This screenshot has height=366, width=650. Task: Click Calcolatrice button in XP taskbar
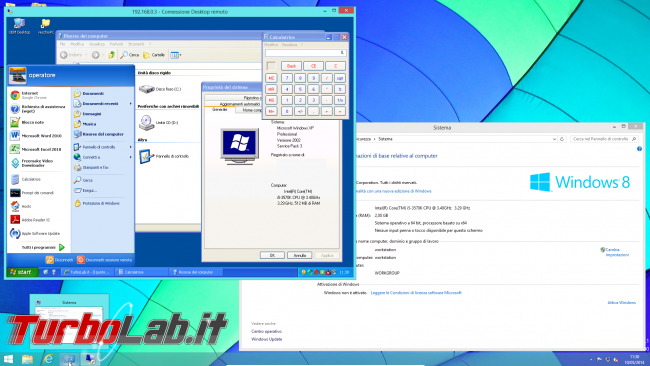pos(141,272)
